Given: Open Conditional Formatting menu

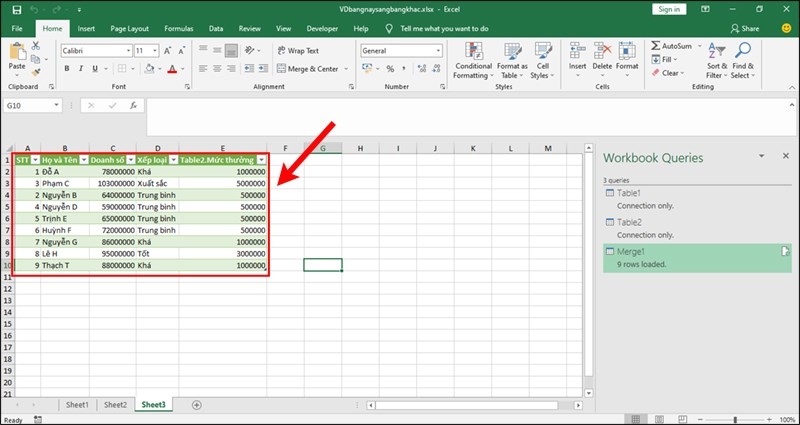Looking at the screenshot, I should 473,60.
